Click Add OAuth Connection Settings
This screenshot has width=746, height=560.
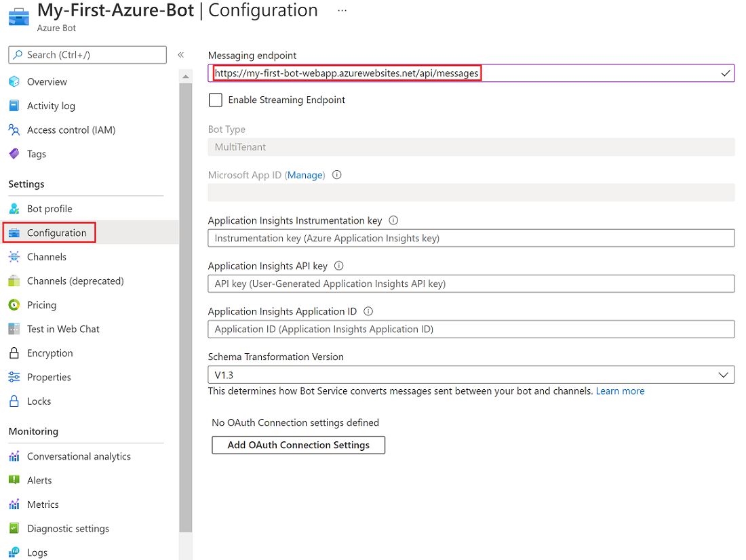(298, 445)
